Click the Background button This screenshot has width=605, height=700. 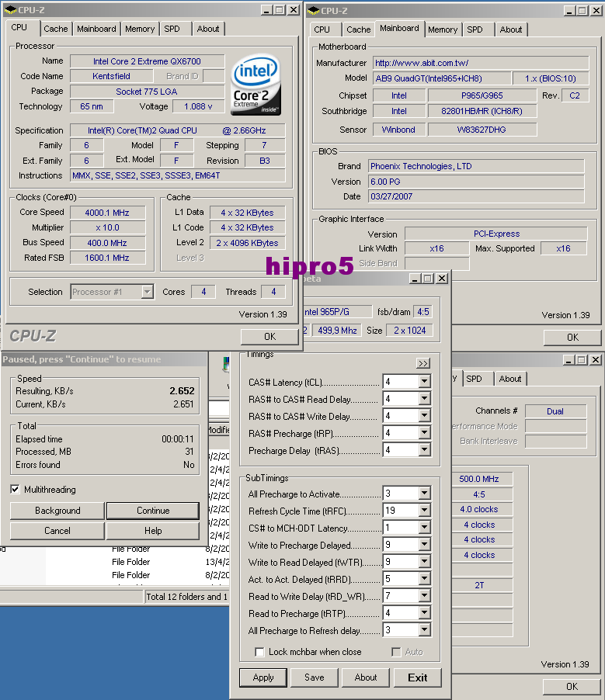57,511
